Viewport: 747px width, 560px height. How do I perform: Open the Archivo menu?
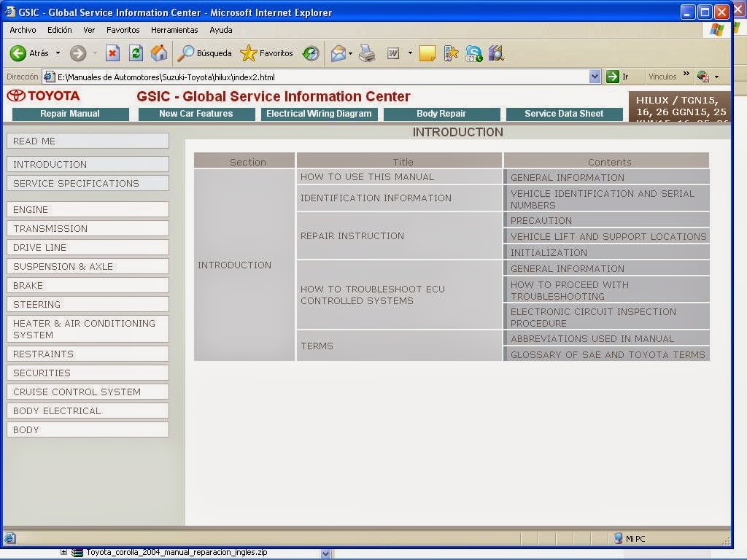23,29
